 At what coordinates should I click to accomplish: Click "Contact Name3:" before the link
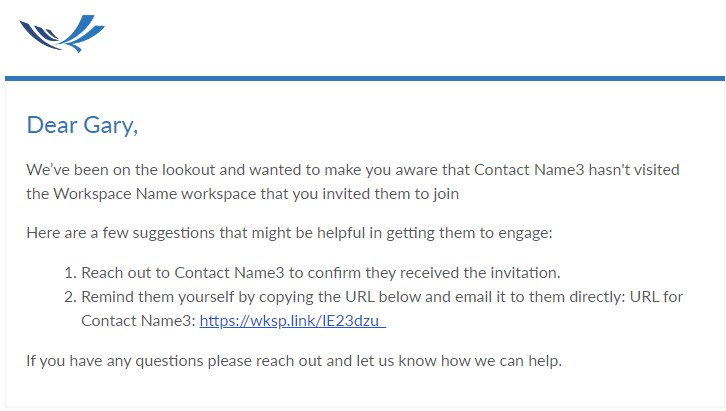[138, 321]
